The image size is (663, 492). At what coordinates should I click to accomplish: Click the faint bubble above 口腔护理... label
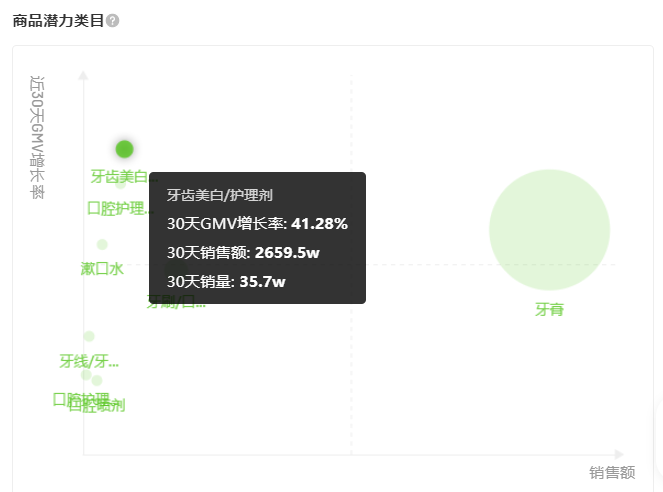[121, 182]
